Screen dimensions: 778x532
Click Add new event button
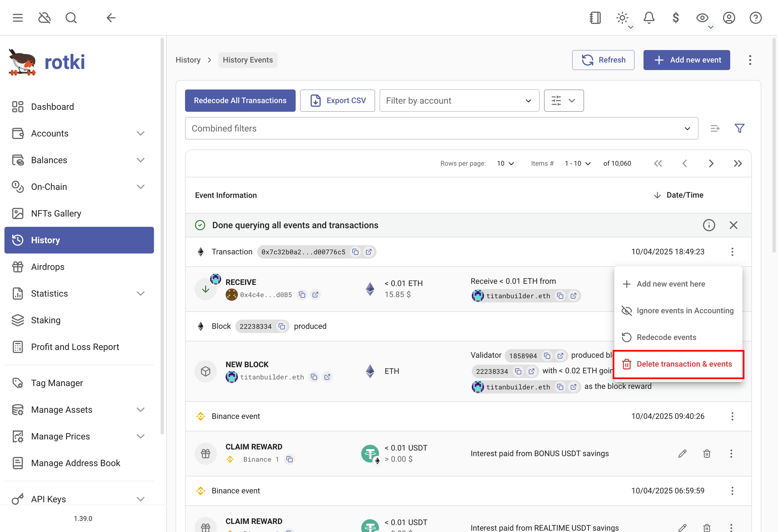coord(687,60)
